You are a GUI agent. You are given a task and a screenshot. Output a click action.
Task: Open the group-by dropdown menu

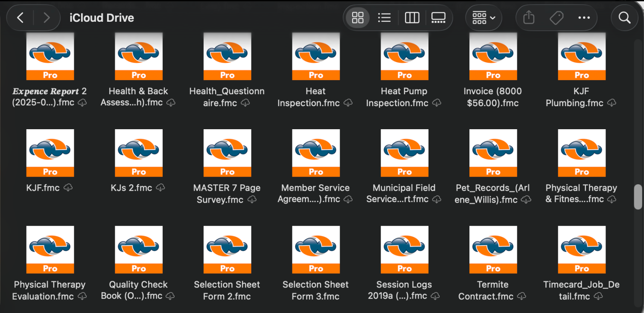point(484,17)
